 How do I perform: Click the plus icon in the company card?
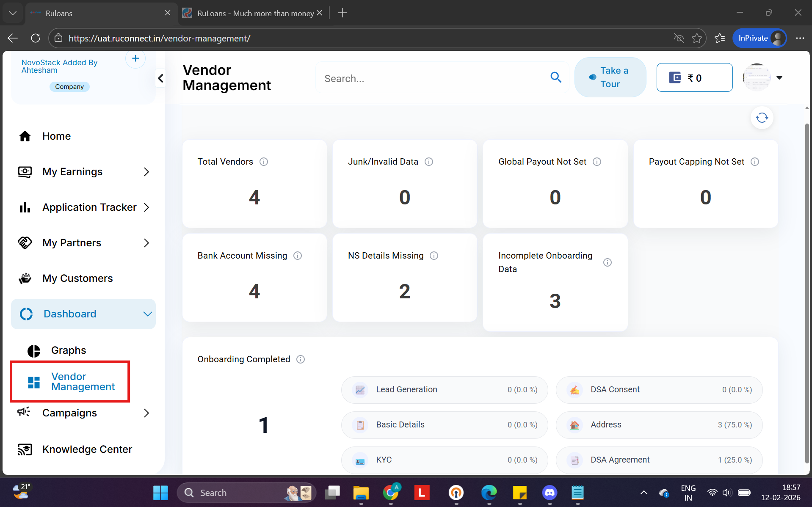(x=135, y=59)
